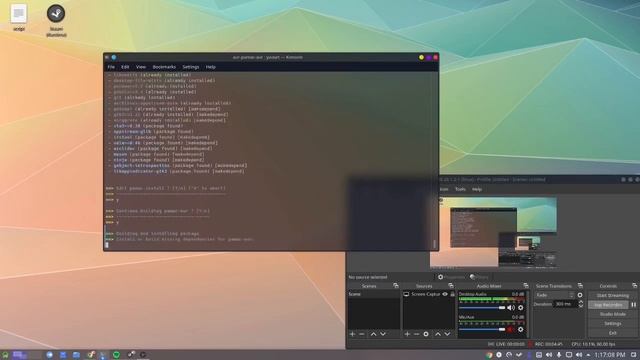
Task: Move source up in Sources panel
Action: coord(438,334)
